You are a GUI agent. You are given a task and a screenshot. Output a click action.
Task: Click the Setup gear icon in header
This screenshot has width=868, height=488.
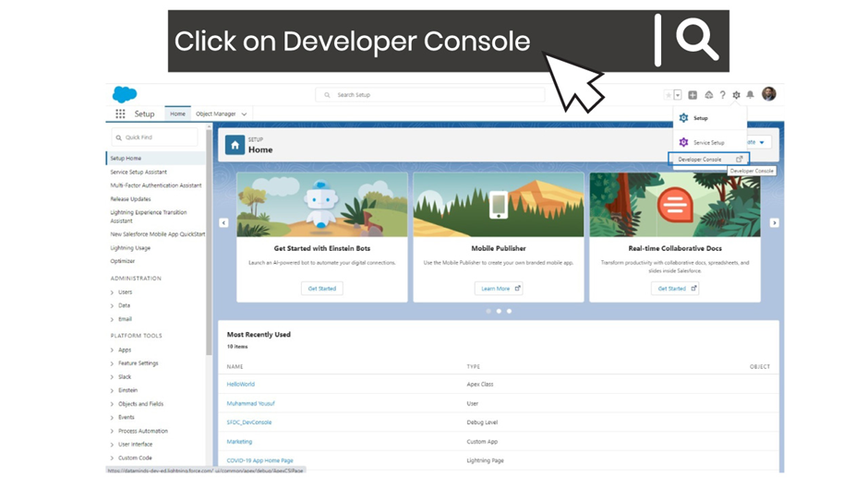point(736,95)
